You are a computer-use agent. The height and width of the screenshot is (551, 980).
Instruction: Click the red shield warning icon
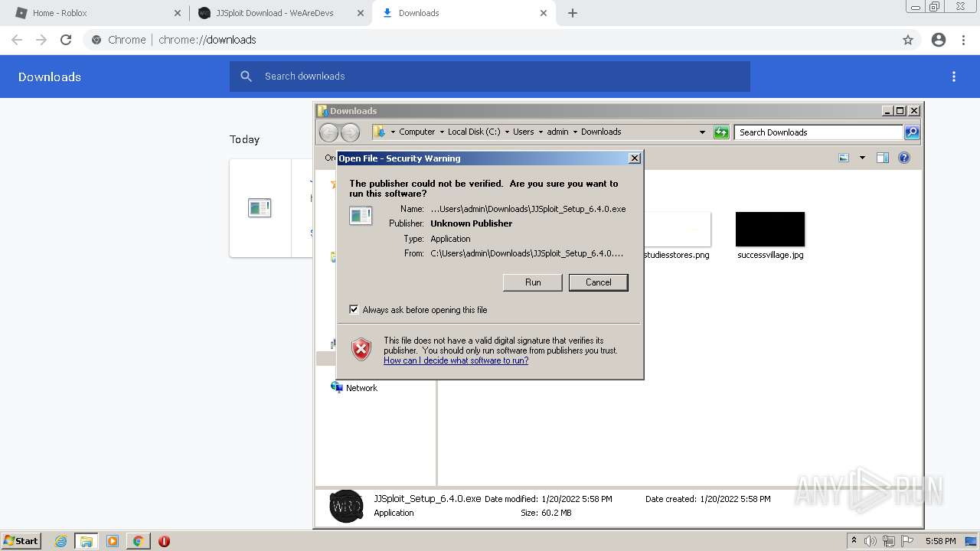[x=361, y=349]
